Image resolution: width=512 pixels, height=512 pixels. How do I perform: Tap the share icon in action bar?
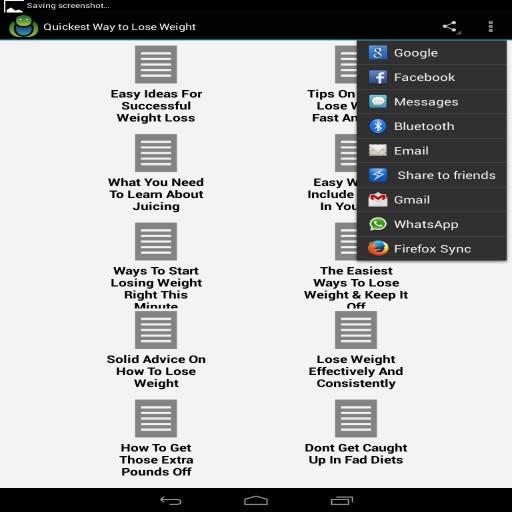click(x=450, y=27)
